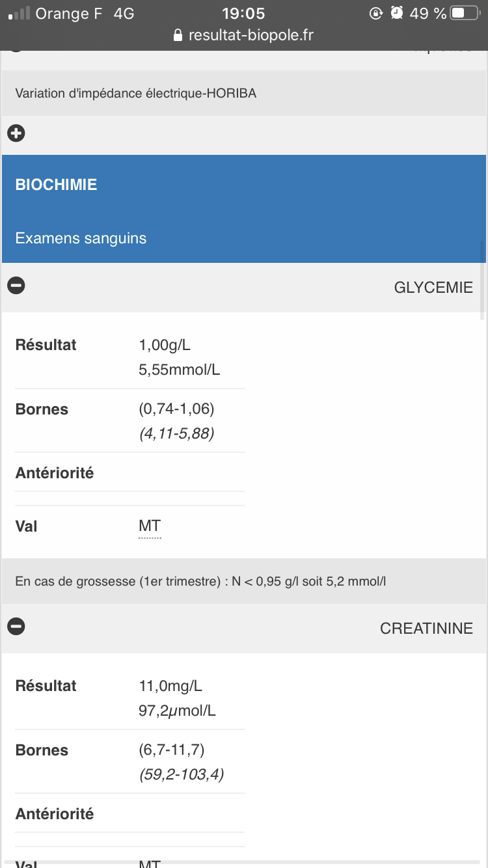
Task: Tap the pregnancy first-trimester note
Action: pyautogui.click(x=200, y=580)
